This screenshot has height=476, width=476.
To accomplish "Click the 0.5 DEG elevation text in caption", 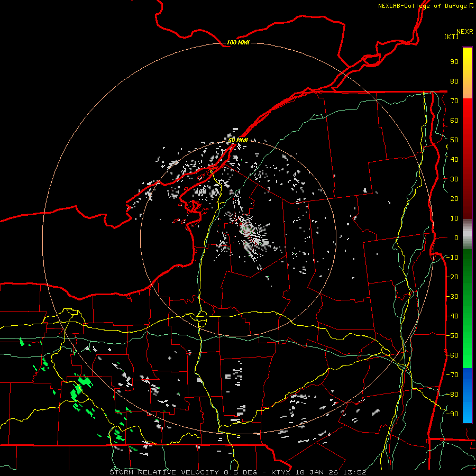I will pyautogui.click(x=240, y=472).
